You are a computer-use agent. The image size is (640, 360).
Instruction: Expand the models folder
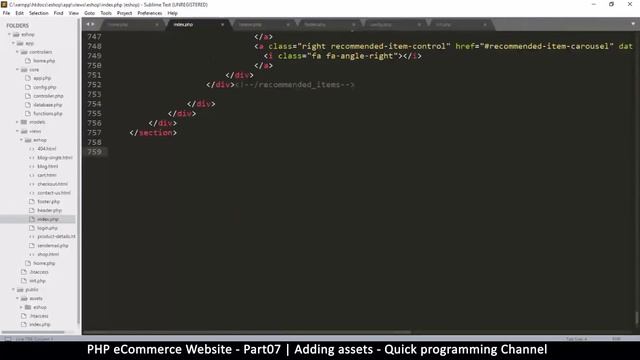point(17,122)
